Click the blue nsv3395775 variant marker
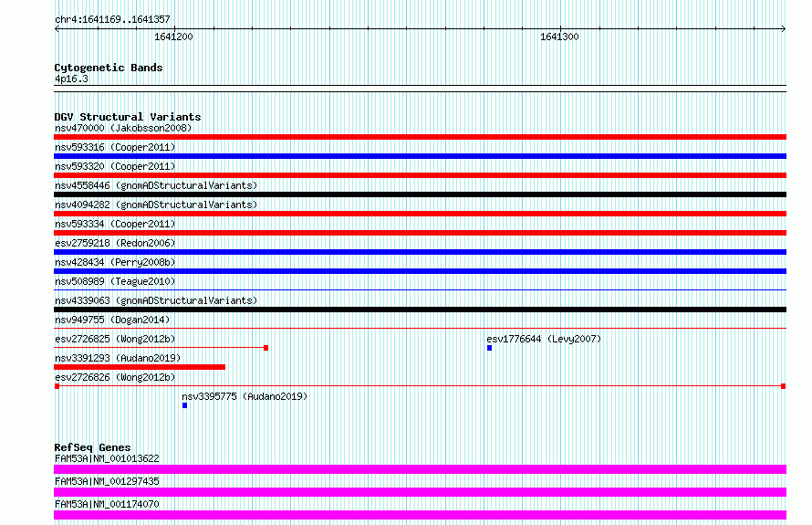 coord(185,405)
